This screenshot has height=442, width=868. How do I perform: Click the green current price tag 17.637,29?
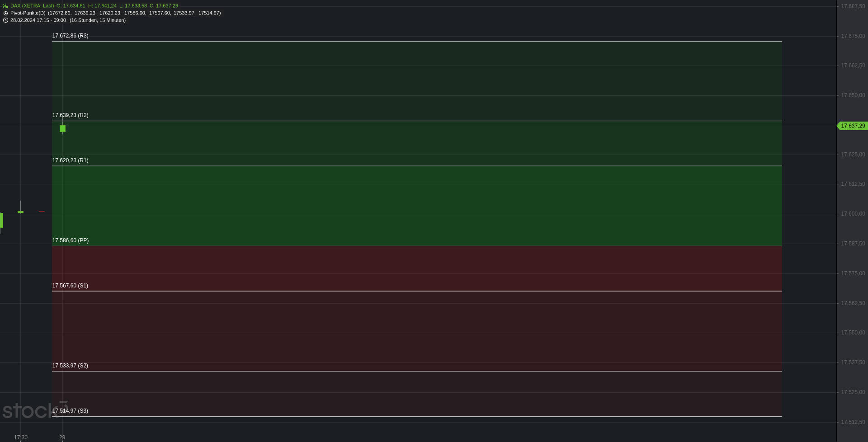(852, 126)
